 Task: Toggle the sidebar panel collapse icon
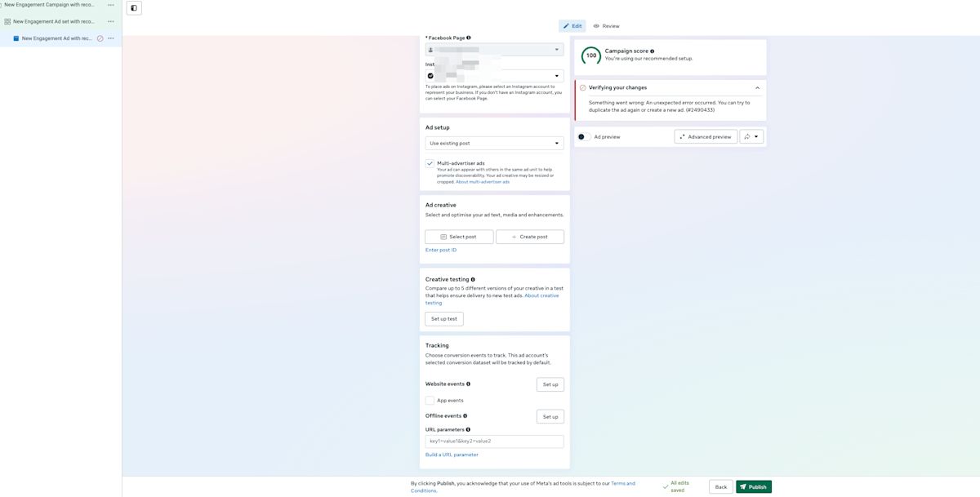pyautogui.click(x=134, y=8)
